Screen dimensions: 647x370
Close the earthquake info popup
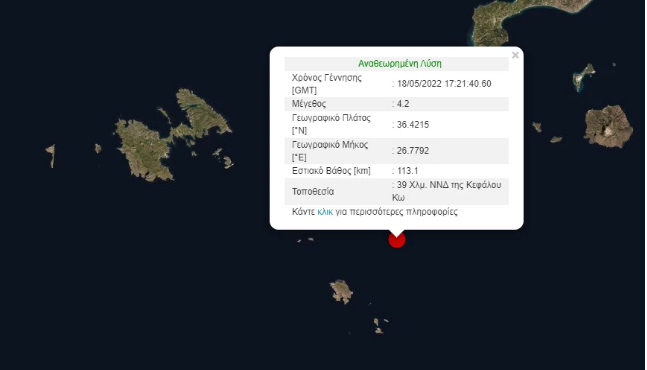click(x=515, y=55)
